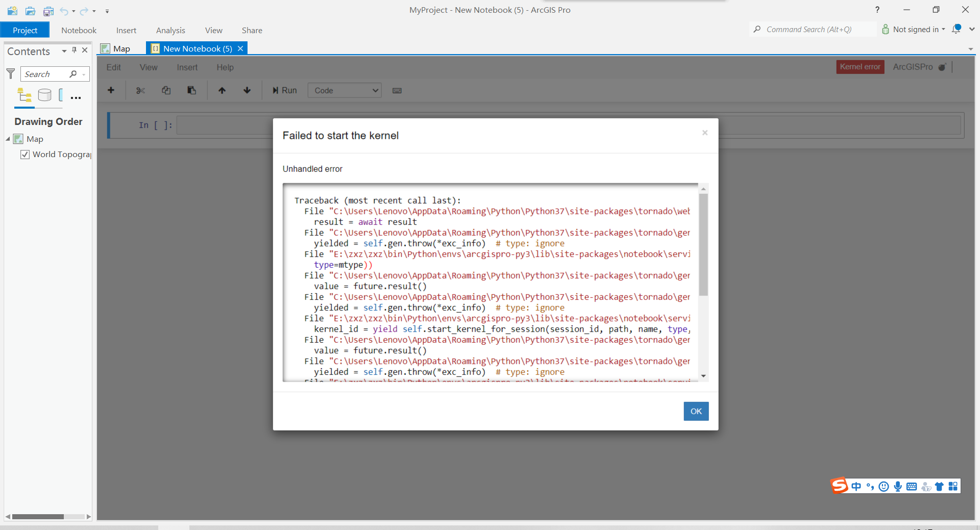Click the Open Project folder icon

coord(30,11)
